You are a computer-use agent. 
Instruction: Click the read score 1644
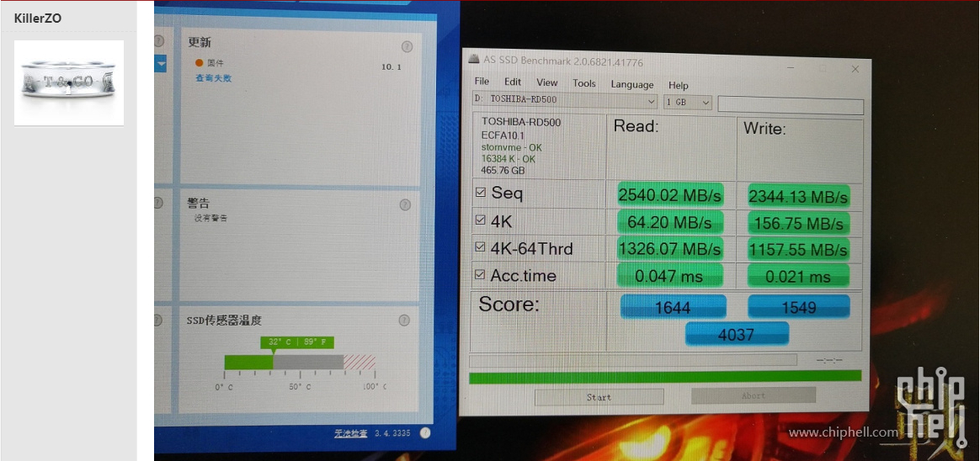pos(674,307)
